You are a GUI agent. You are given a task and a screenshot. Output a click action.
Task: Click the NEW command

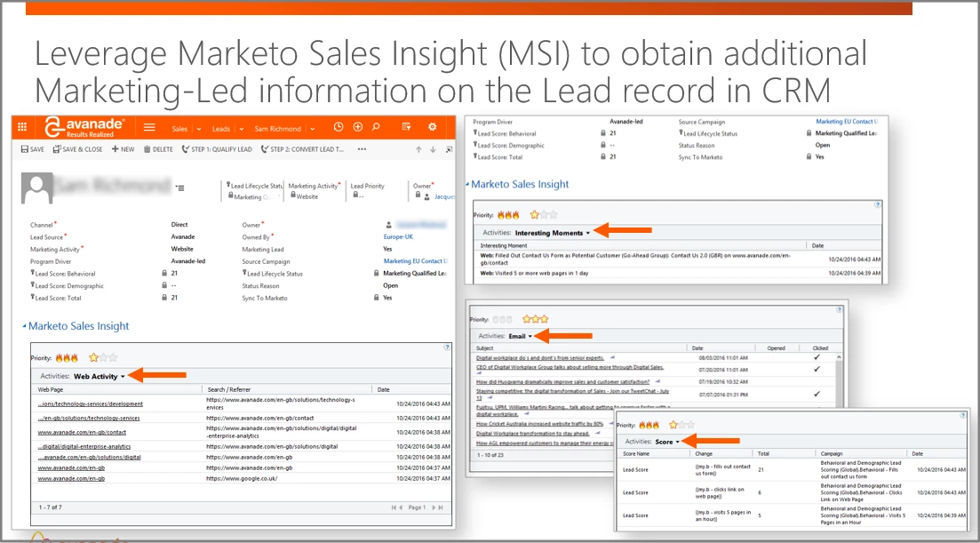coord(123,149)
